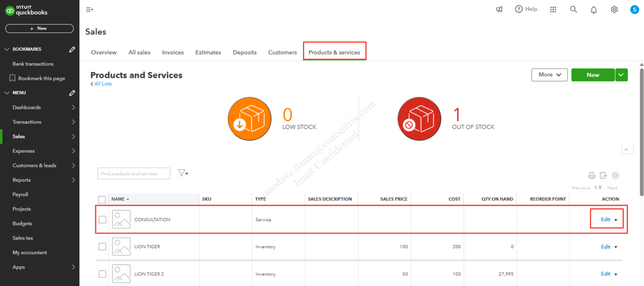The image size is (644, 286).
Task: Open the More dropdown
Action: coord(549,75)
